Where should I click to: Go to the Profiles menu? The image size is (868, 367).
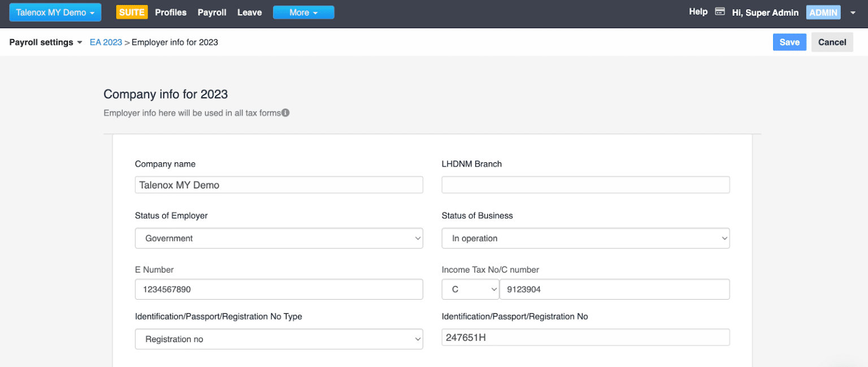tap(171, 12)
